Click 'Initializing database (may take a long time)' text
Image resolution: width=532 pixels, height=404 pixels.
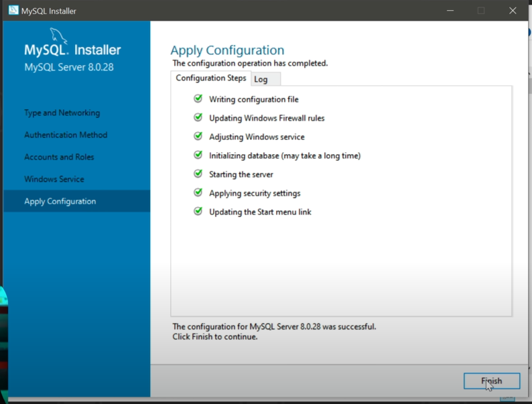click(285, 155)
